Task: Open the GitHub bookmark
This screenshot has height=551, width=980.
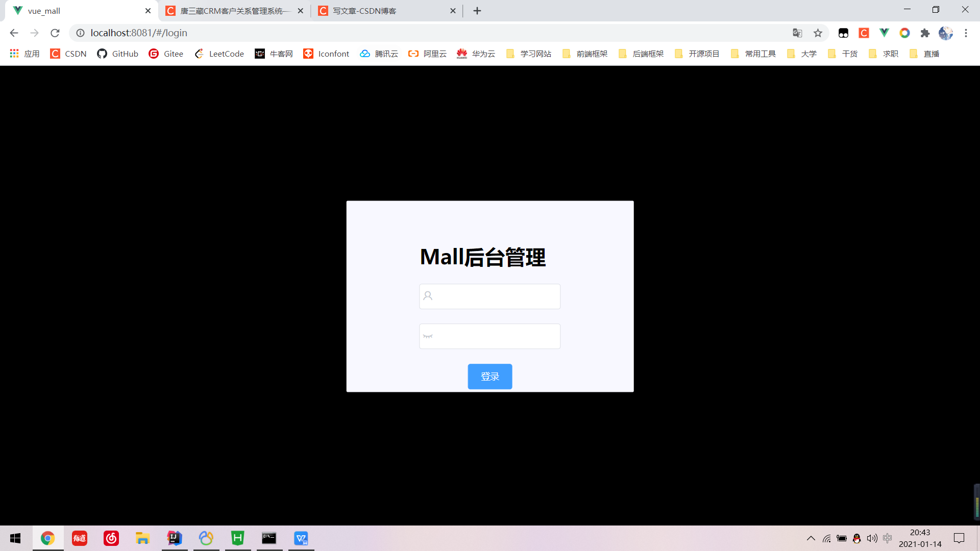Action: [118, 54]
